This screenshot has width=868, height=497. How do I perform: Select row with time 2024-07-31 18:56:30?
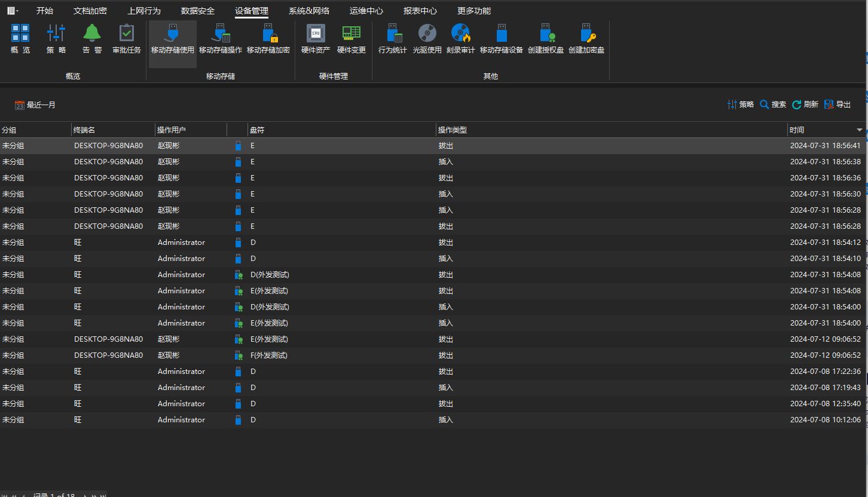pos(433,194)
